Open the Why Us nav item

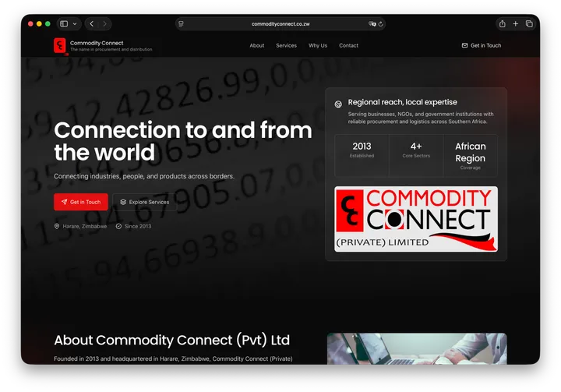(x=318, y=45)
